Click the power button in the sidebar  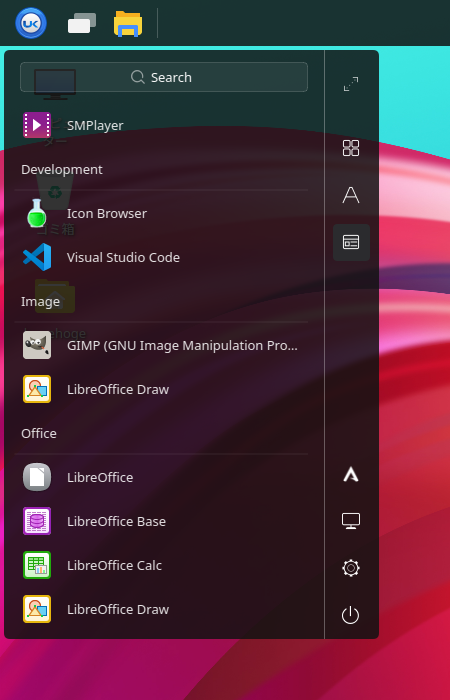coord(350,615)
